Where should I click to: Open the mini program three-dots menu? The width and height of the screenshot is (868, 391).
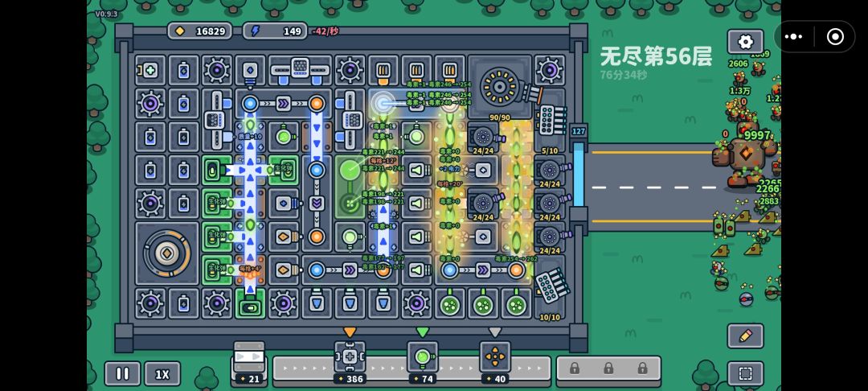tap(793, 36)
